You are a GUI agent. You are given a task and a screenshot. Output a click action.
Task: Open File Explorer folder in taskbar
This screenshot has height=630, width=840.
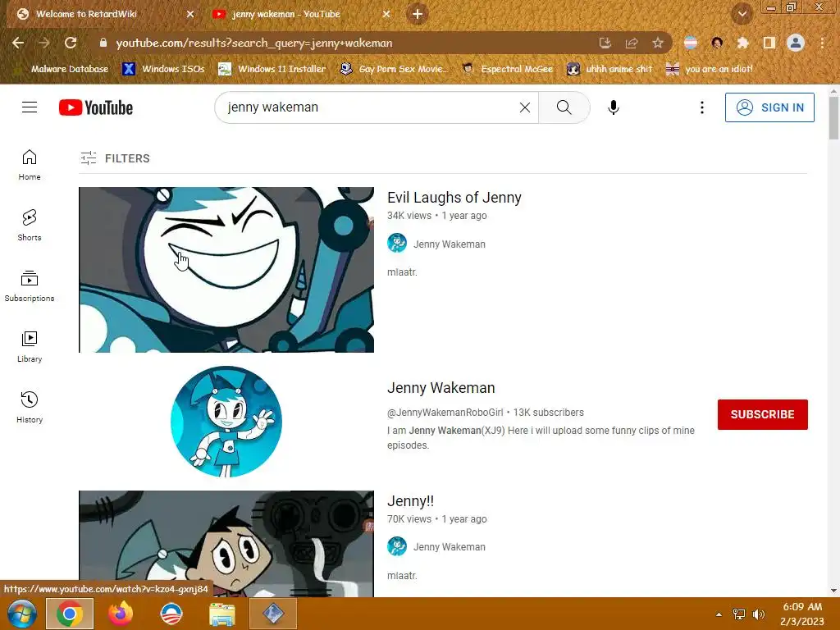click(x=222, y=614)
